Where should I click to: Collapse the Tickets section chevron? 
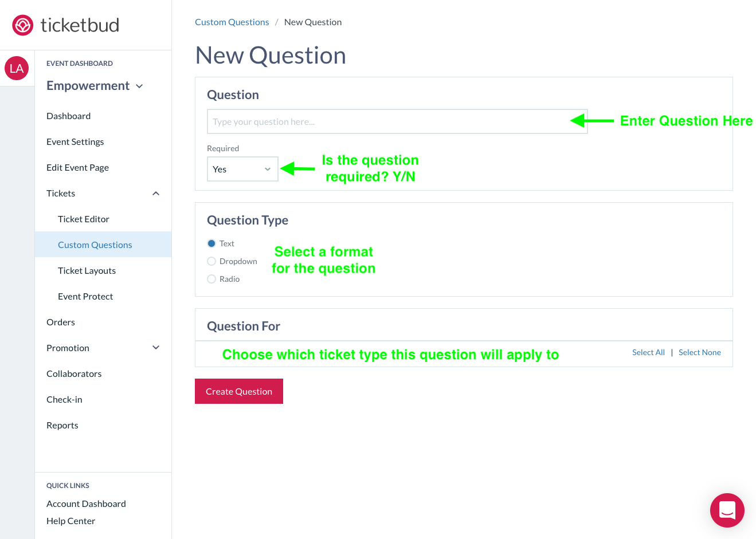[156, 194]
